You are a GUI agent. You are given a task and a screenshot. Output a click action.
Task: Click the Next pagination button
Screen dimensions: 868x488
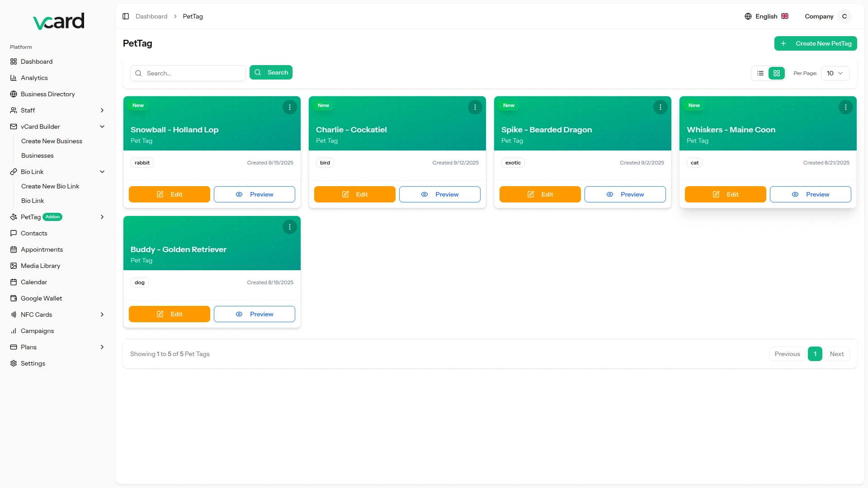point(836,354)
